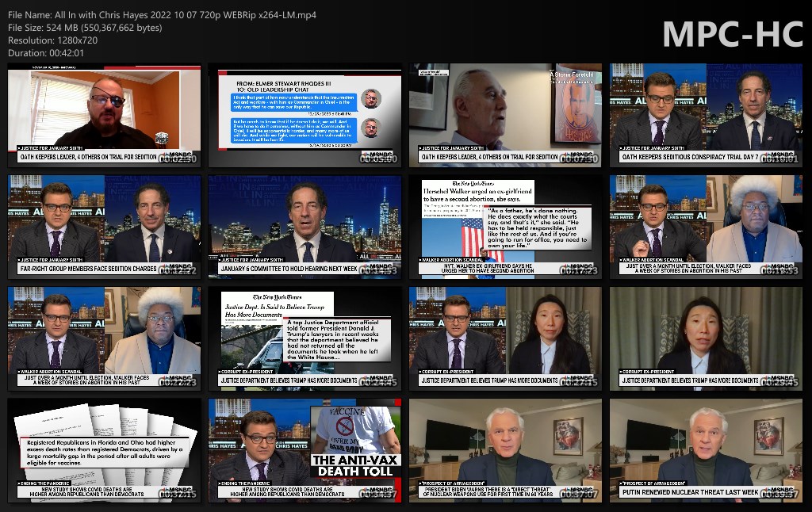
Task: Select the Herschel Walker NYT article thumbnail
Action: (x=505, y=227)
